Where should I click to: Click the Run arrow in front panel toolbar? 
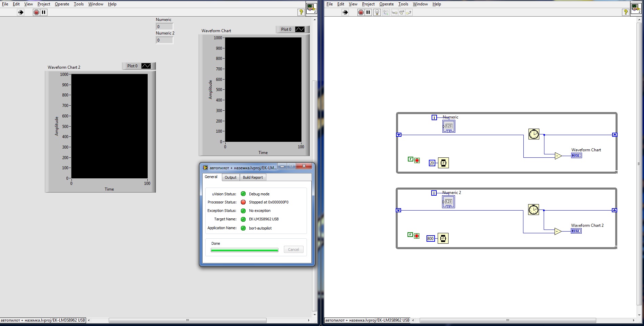21,12
